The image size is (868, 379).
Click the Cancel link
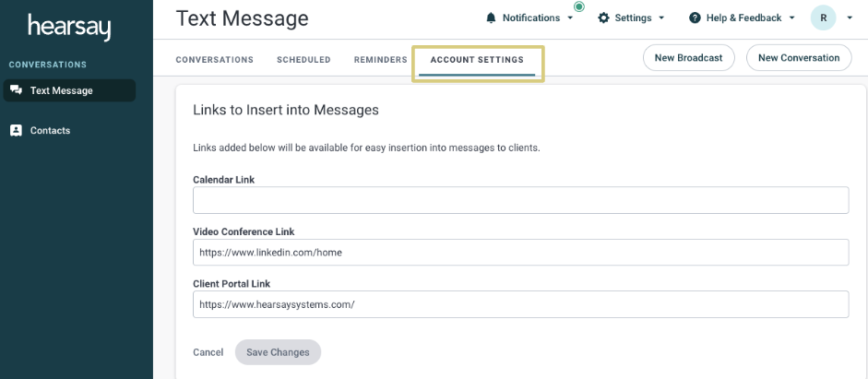point(208,352)
